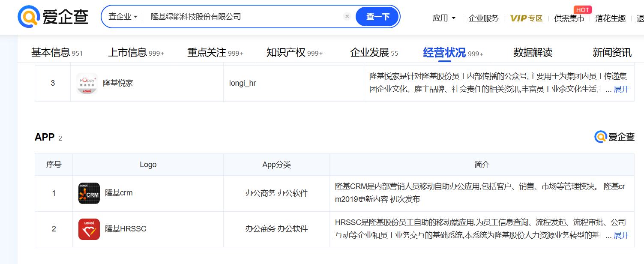The image size is (644, 264).
Task: Click the HOT badge above 供需集市
Action: click(582, 9)
